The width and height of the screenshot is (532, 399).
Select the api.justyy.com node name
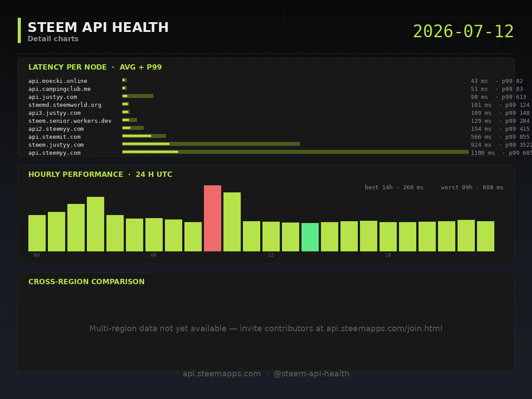[x=52, y=97]
